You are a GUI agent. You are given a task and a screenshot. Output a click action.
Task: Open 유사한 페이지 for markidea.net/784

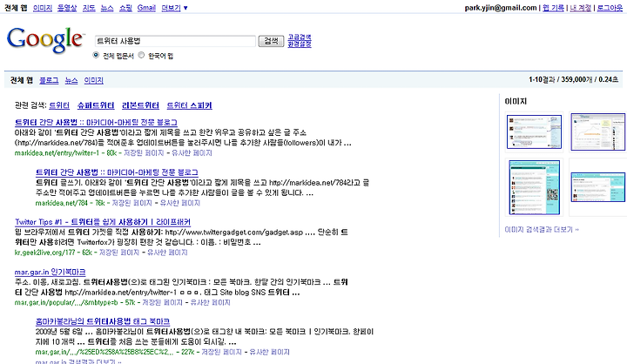[x=180, y=203]
